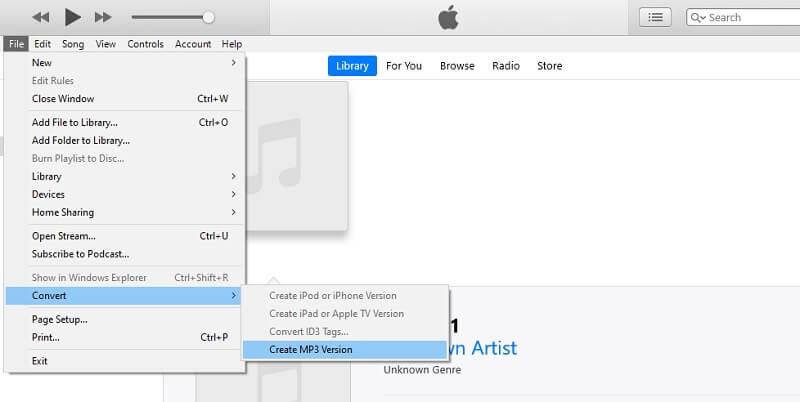This screenshot has height=402, width=800.
Task: Open the Help menu
Action: 232,44
